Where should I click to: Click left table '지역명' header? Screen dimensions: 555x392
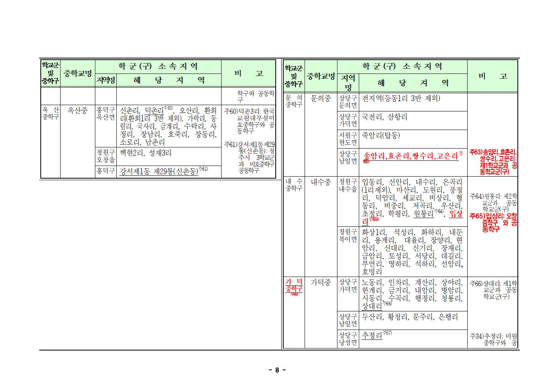[106, 81]
